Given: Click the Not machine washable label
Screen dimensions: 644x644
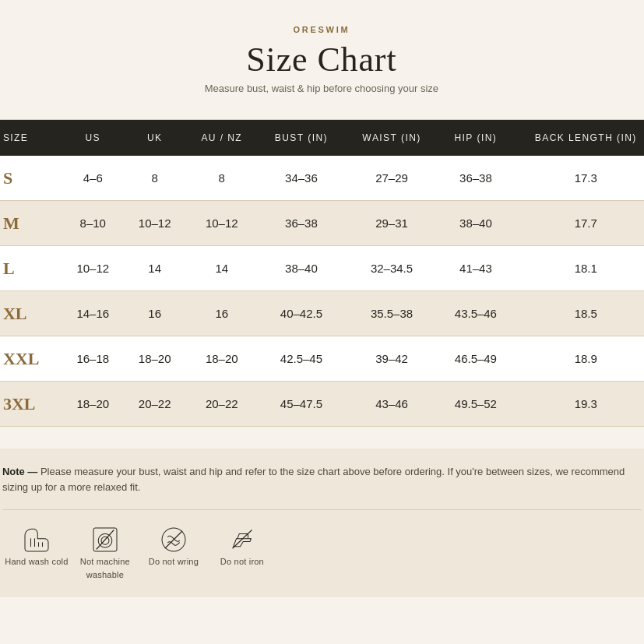Looking at the screenshot, I should tap(104, 568).
